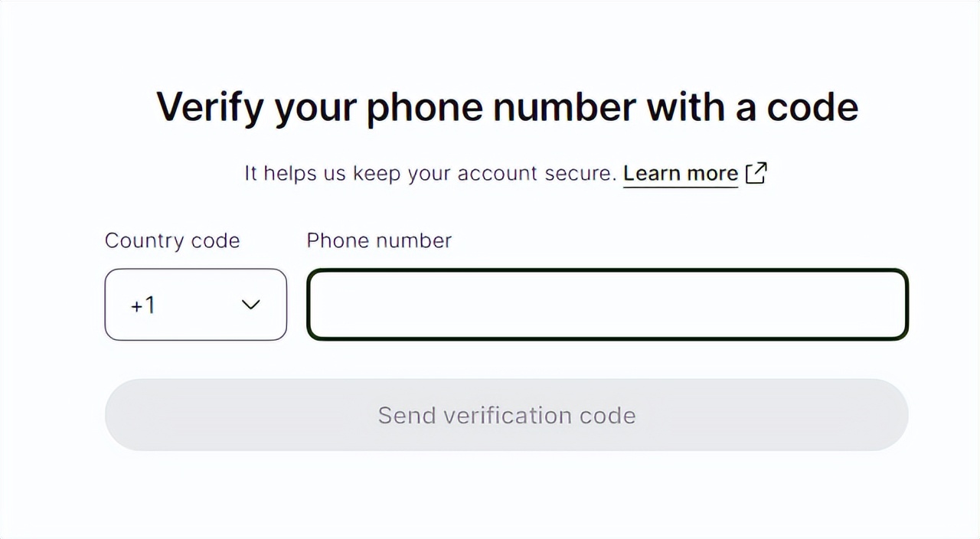Image resolution: width=980 pixels, height=539 pixels.
Task: Focus the Phone number input field
Action: pos(607,305)
